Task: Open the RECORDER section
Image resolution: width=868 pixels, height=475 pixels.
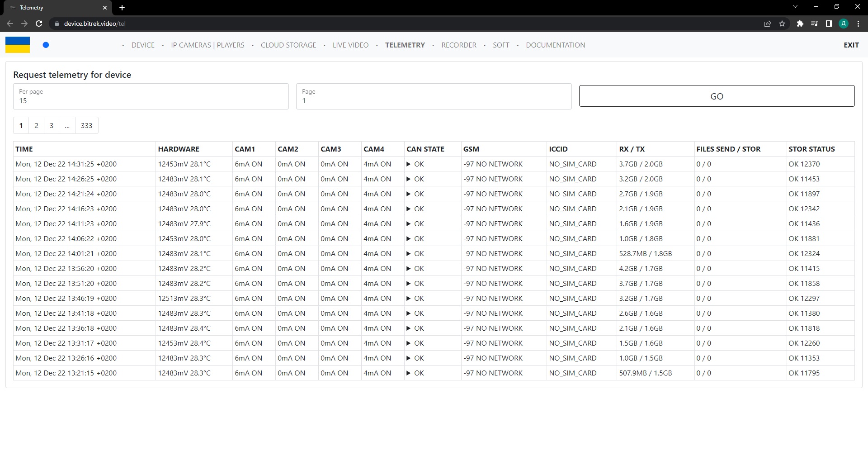Action: pos(458,45)
